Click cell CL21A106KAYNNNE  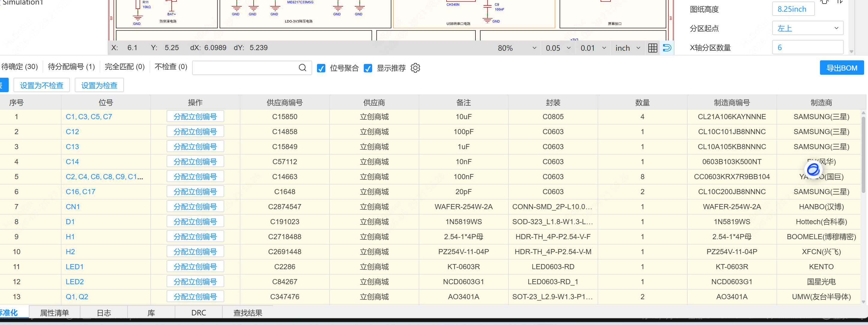click(731, 116)
